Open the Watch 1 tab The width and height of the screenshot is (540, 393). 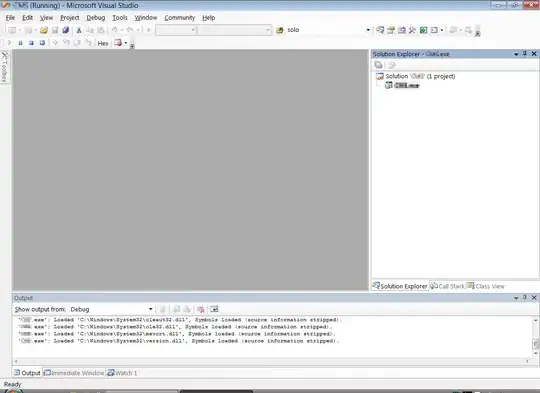(x=122, y=373)
